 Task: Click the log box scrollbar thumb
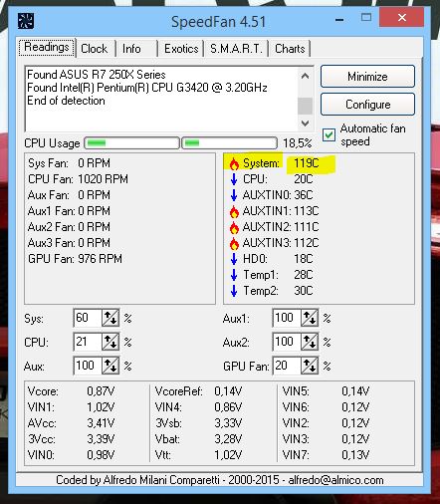(x=305, y=106)
